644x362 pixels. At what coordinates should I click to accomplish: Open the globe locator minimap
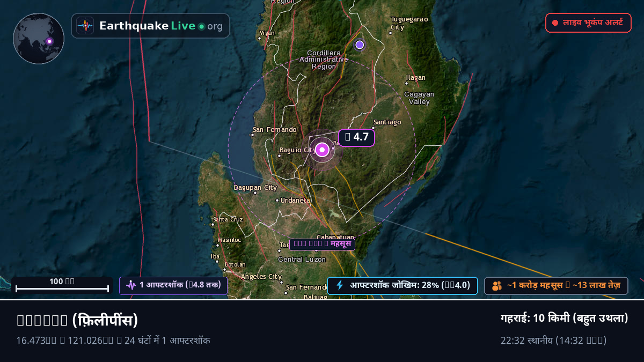pos(39,39)
